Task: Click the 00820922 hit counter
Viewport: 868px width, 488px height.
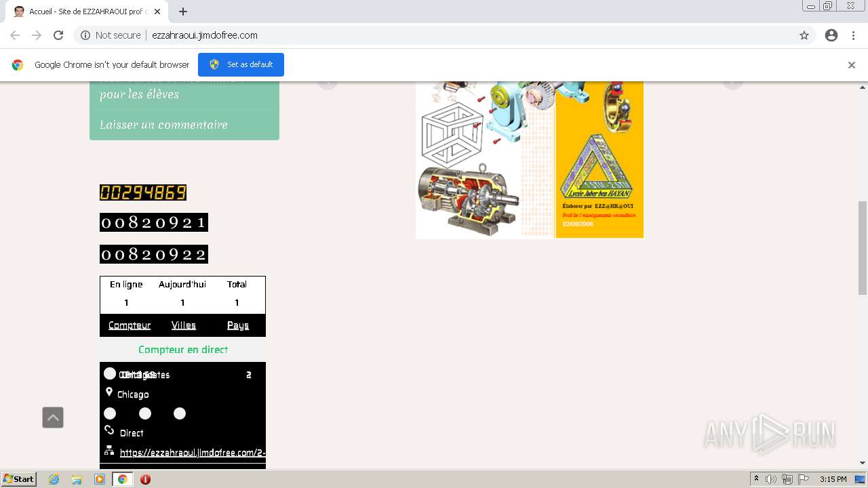Action: [x=154, y=254]
